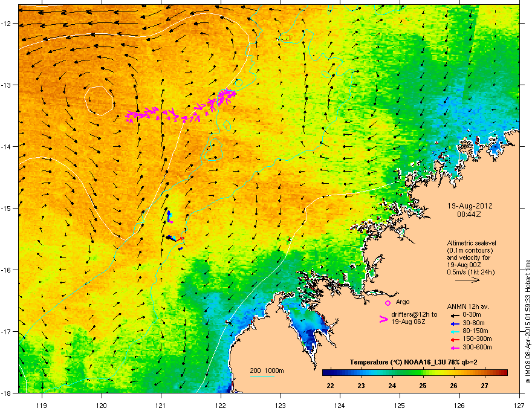The image size is (532, 411).
Task: Click the longitude axis label '121'
Action: [x=161, y=405]
